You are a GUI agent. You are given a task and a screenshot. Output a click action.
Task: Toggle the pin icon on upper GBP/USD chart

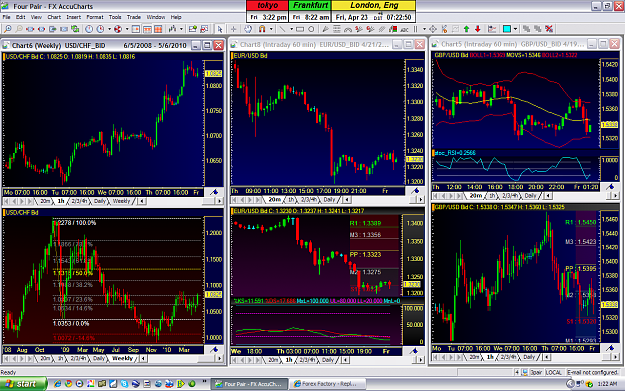(610, 187)
